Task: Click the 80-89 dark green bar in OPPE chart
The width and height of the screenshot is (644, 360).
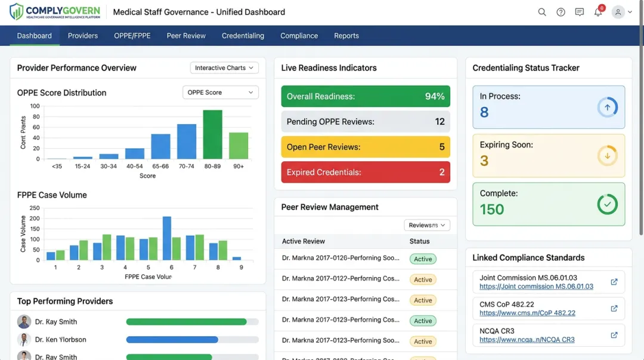Action: (212, 134)
